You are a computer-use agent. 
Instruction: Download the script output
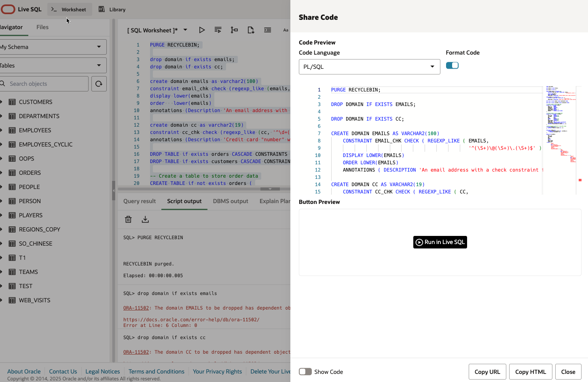point(145,219)
